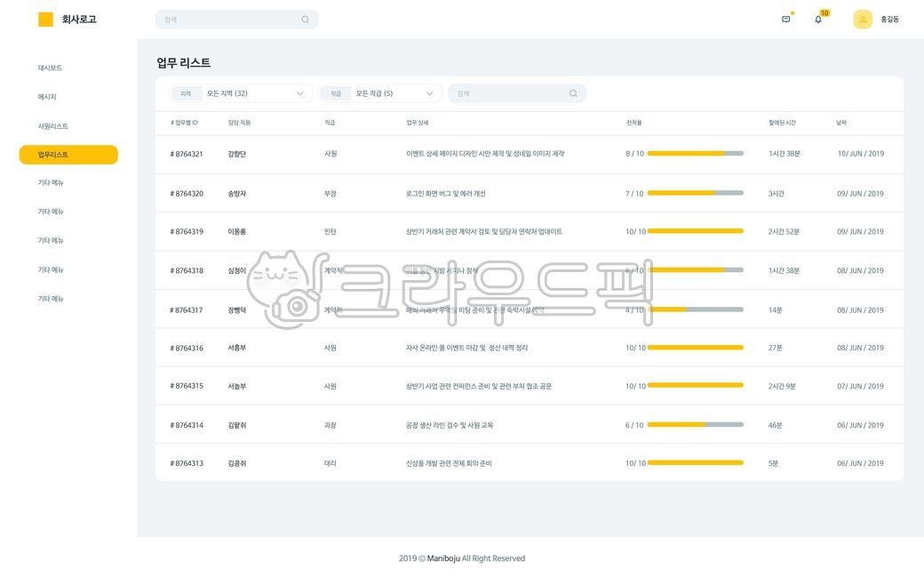
Task: Expand the chevron next to 모든 직급
Action: tap(429, 92)
